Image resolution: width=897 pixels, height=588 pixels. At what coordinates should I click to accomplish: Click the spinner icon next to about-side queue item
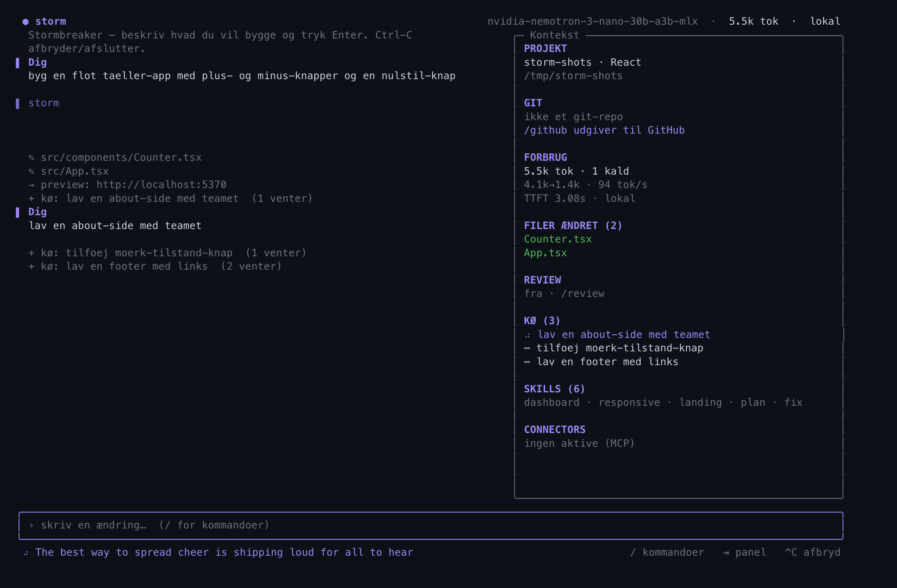(527, 335)
